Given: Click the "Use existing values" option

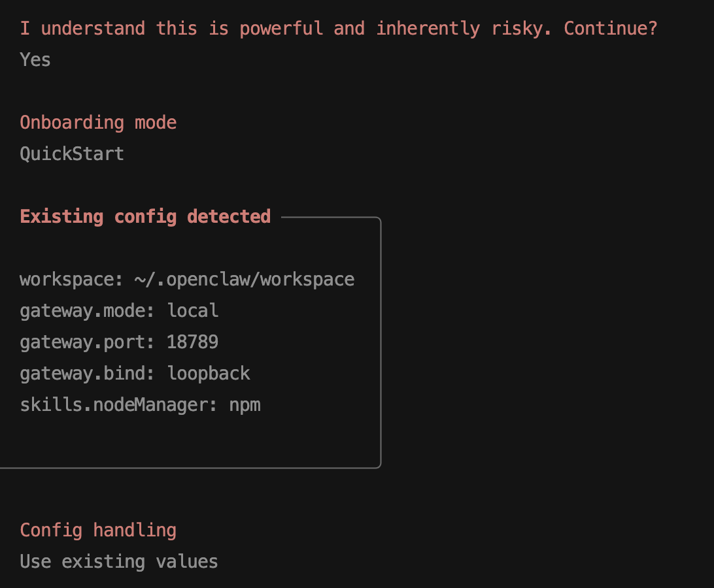Looking at the screenshot, I should tap(119, 561).
